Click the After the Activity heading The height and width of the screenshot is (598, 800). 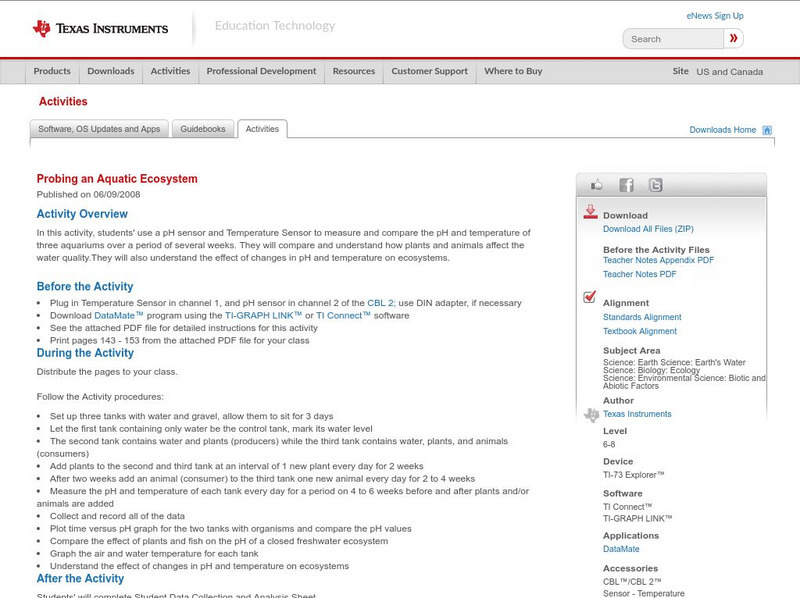tap(80, 579)
